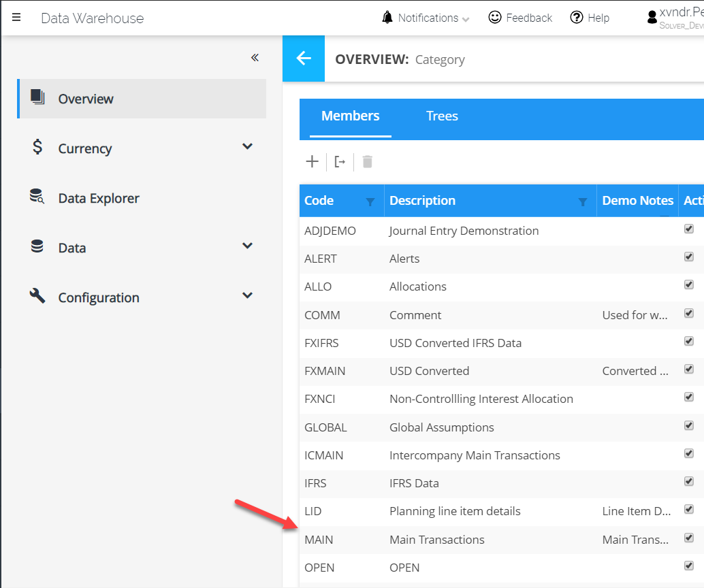Viewport: 704px width, 588px height.
Task: Click the filter icon on Code column
Action: (x=370, y=201)
